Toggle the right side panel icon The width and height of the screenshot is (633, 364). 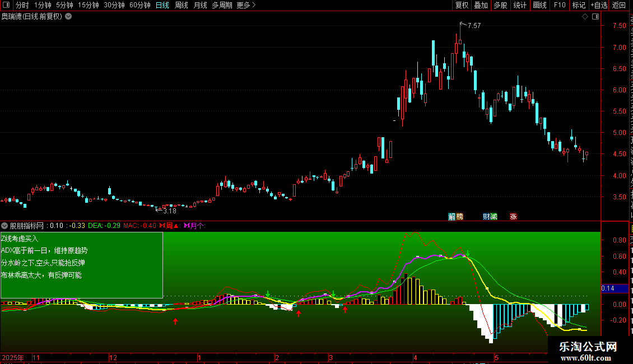(595, 17)
